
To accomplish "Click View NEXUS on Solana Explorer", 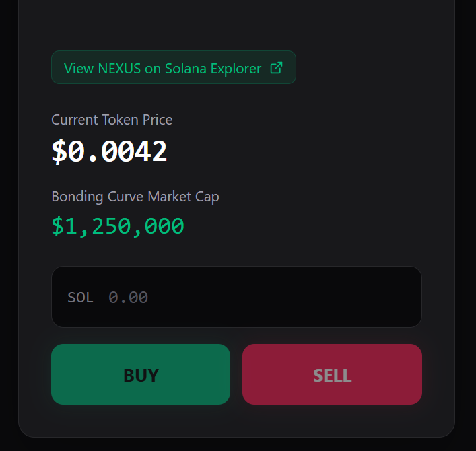I will pos(174,67).
